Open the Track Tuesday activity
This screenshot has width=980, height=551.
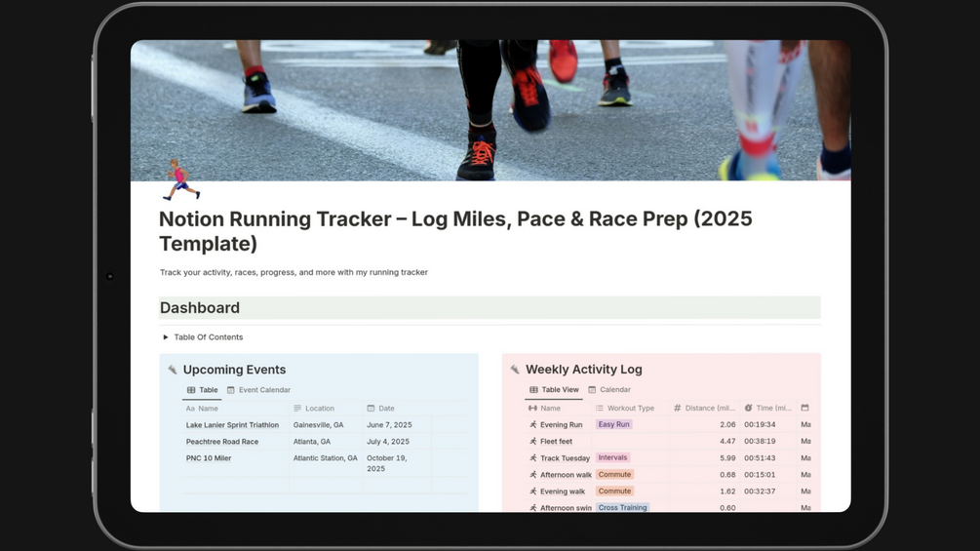(x=565, y=458)
